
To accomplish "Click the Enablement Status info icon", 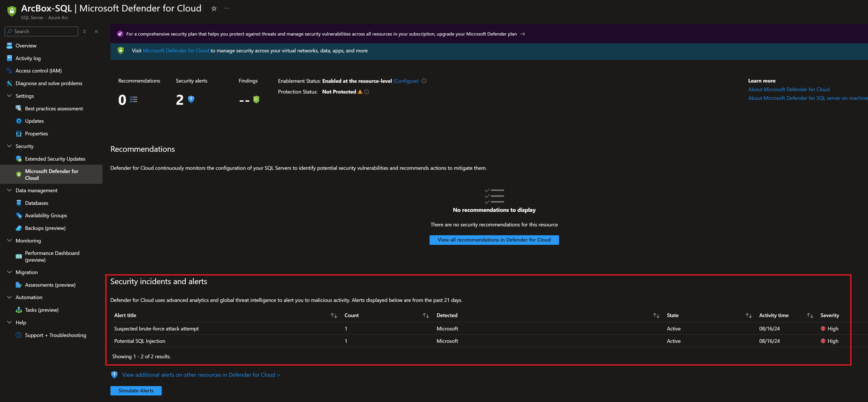I will click(x=424, y=81).
